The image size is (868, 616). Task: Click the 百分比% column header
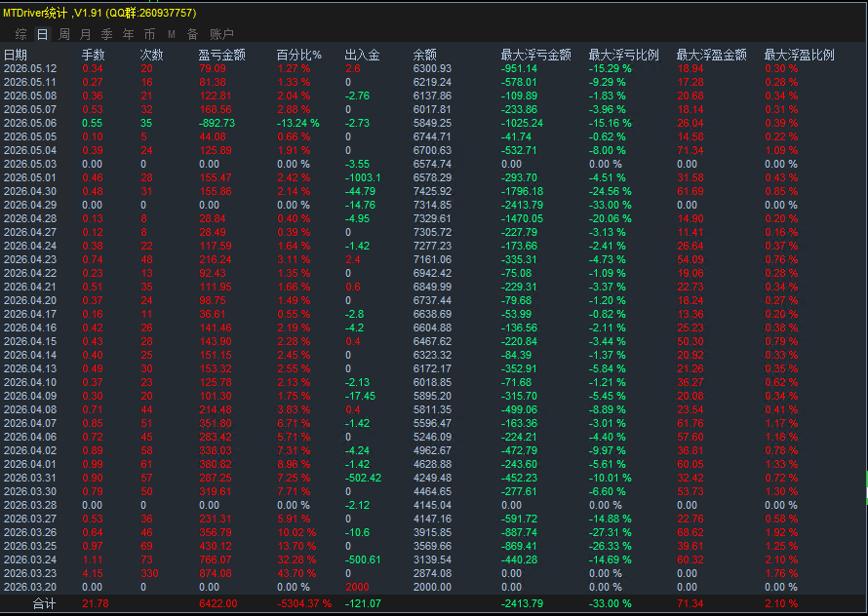click(x=299, y=55)
